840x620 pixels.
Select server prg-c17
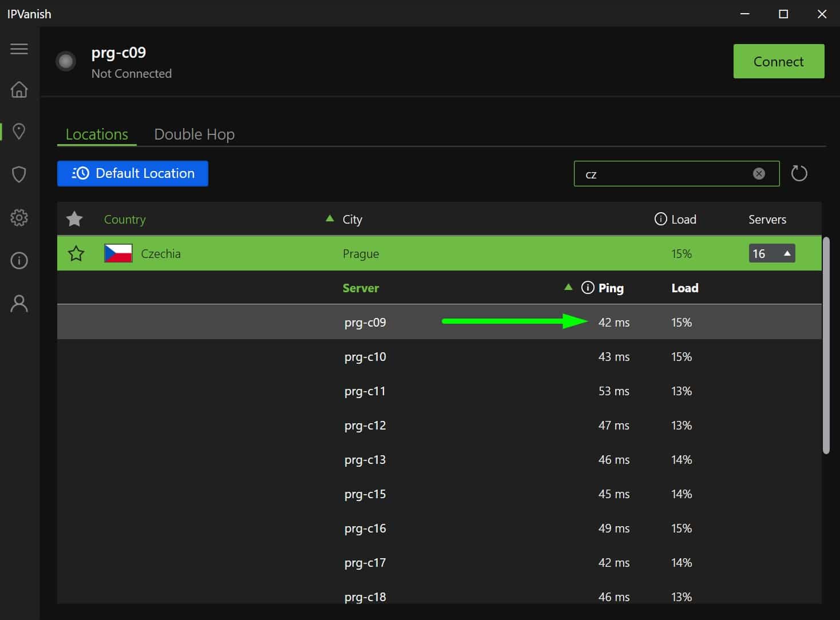click(439, 562)
